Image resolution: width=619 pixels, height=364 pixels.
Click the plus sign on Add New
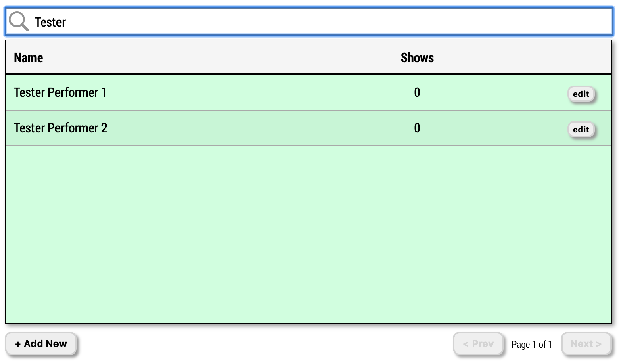18,343
